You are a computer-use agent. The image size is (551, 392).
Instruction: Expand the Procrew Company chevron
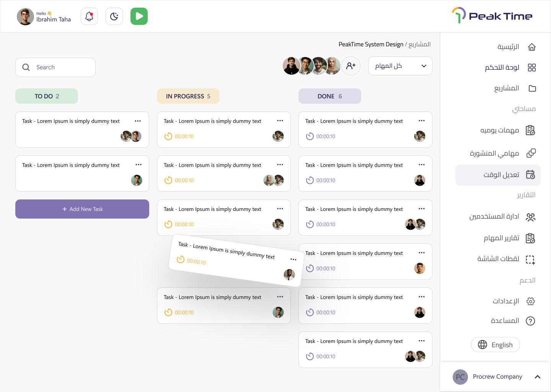[x=537, y=377]
